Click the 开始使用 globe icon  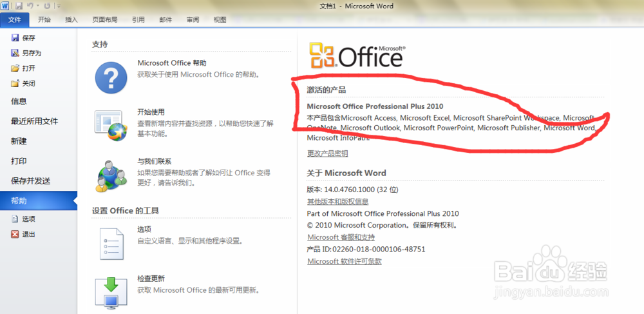[109, 125]
